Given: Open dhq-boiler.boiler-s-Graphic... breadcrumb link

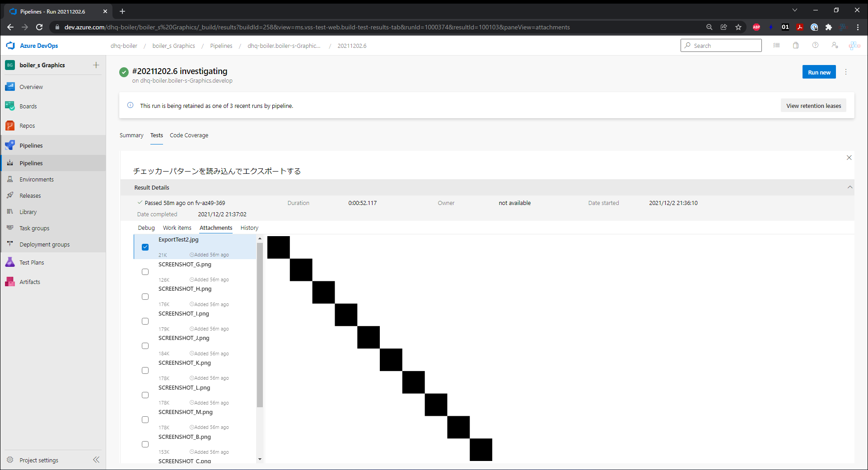Looking at the screenshot, I should (x=284, y=46).
